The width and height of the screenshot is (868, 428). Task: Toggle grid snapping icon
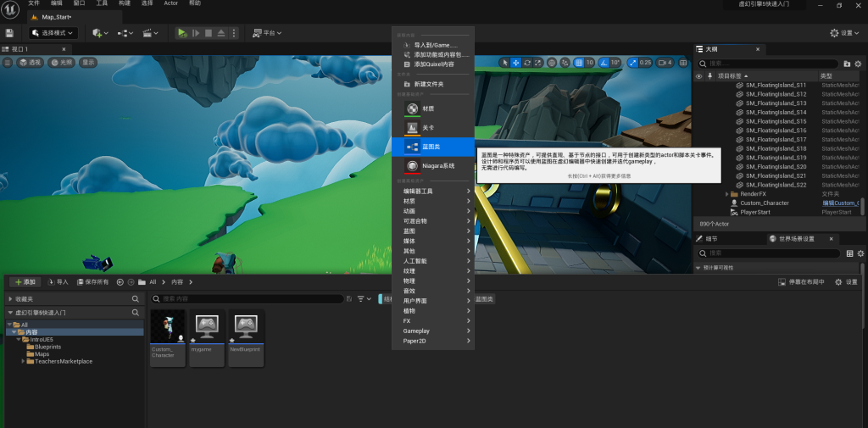(x=578, y=63)
